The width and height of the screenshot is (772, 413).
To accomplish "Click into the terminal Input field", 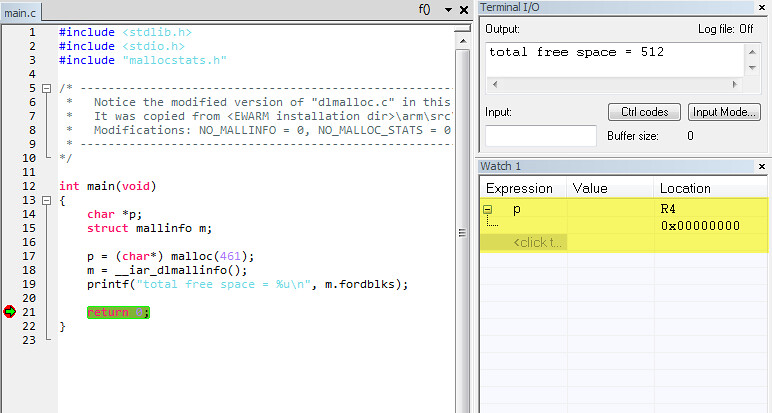I will (541, 136).
